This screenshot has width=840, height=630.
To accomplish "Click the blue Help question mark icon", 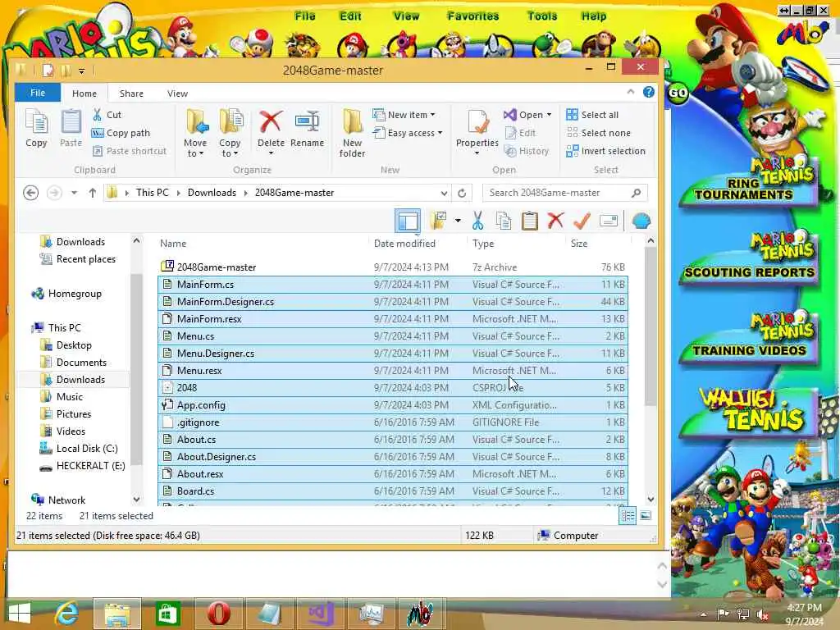I will pos(649,92).
